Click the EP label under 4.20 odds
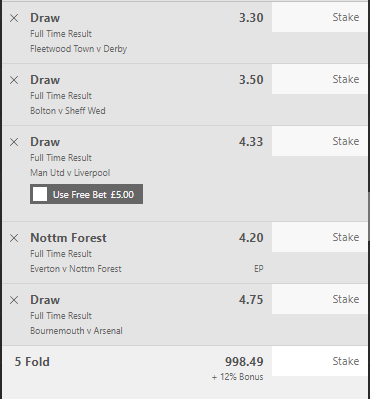This screenshot has height=399, width=370. 259,269
